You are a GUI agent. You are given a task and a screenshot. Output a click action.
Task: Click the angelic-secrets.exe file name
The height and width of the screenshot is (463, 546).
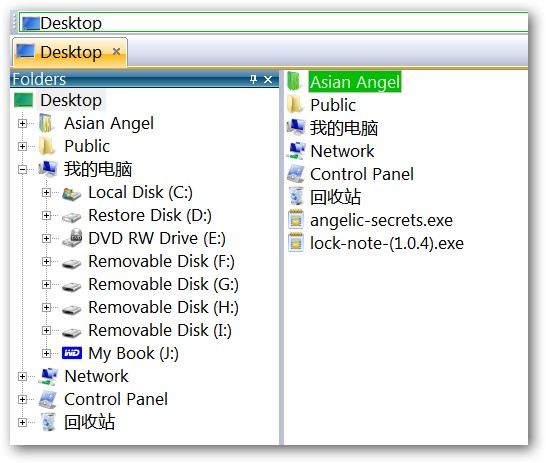coord(381,220)
